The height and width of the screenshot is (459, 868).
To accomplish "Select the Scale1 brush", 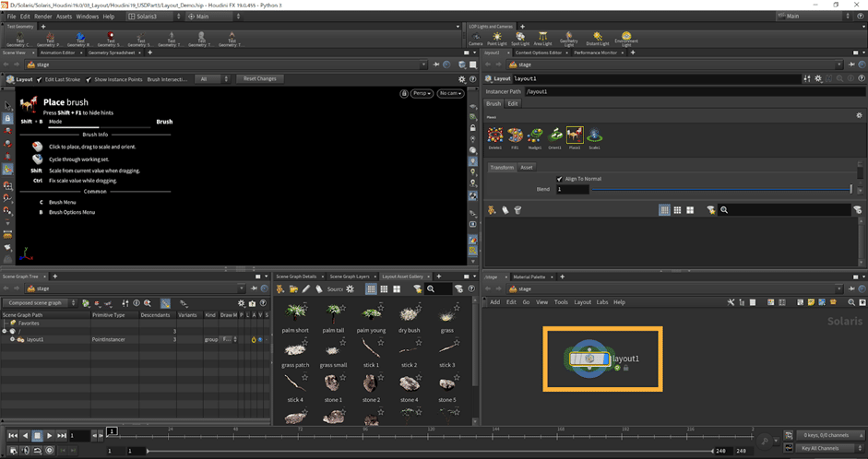I will [x=594, y=135].
